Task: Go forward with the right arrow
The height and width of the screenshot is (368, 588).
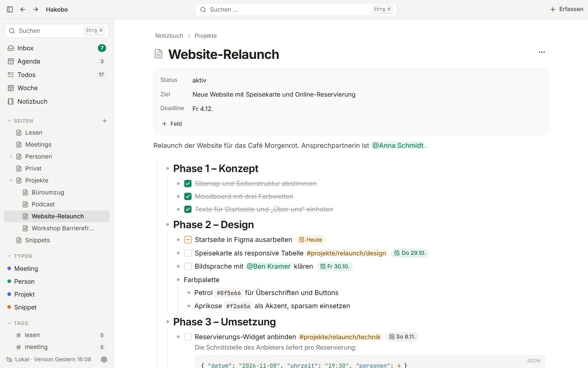Action: 36,10
